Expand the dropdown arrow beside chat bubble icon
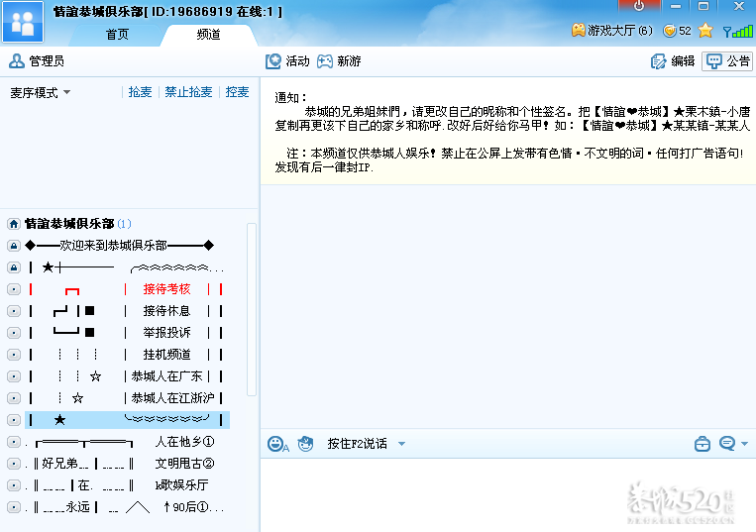Screen dimensions: 756x532 pyautogui.click(x=744, y=444)
